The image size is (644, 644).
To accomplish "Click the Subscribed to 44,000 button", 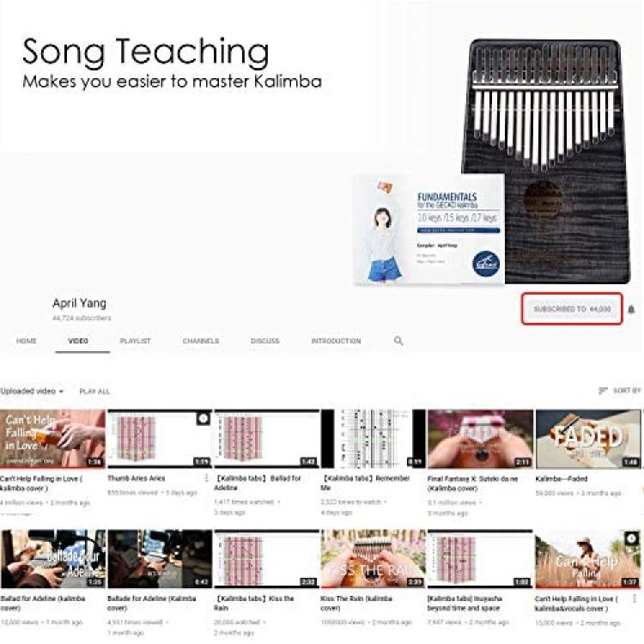I will pyautogui.click(x=572, y=309).
